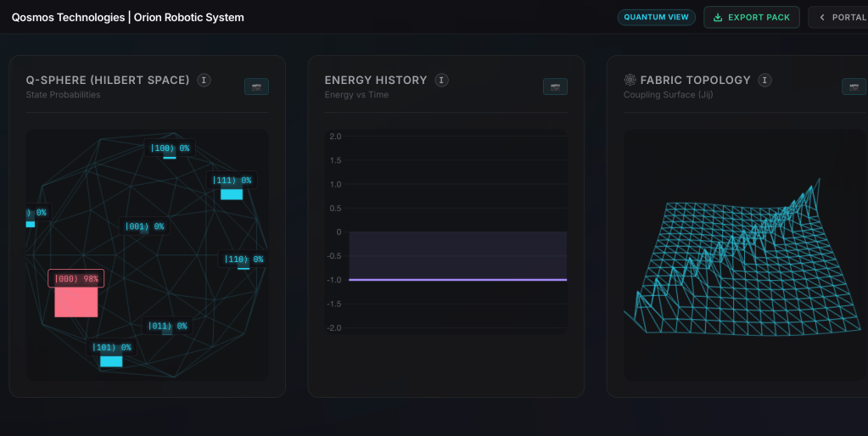Click Fabric Topology panel snapshot icon

(854, 87)
